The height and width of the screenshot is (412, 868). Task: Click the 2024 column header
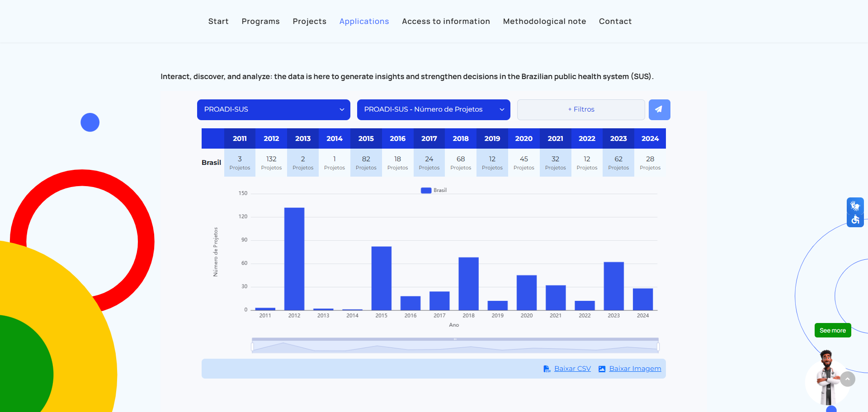pos(650,139)
